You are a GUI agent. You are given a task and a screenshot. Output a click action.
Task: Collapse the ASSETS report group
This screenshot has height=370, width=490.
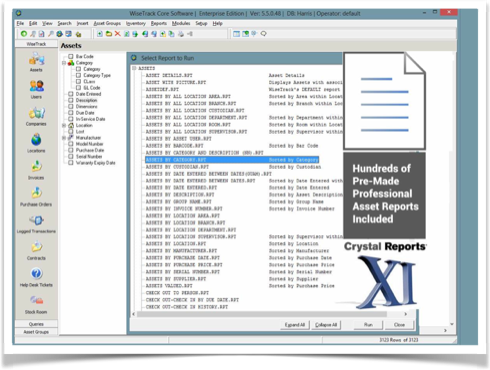(134, 68)
